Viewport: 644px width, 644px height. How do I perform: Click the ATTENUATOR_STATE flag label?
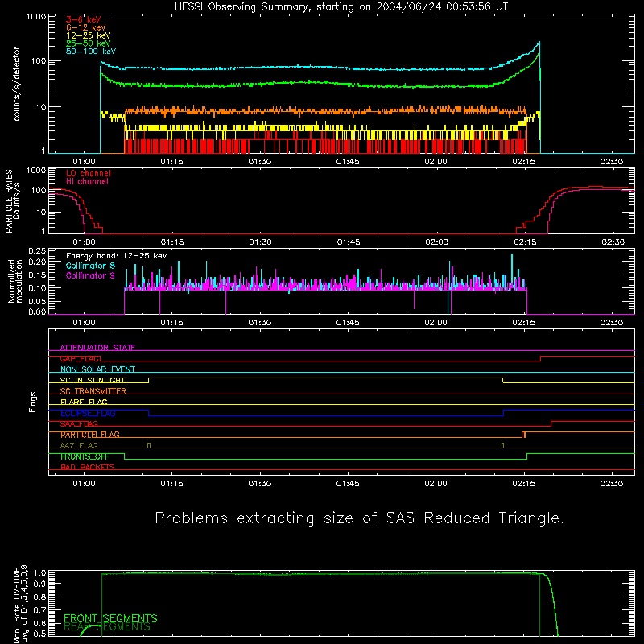point(97,348)
